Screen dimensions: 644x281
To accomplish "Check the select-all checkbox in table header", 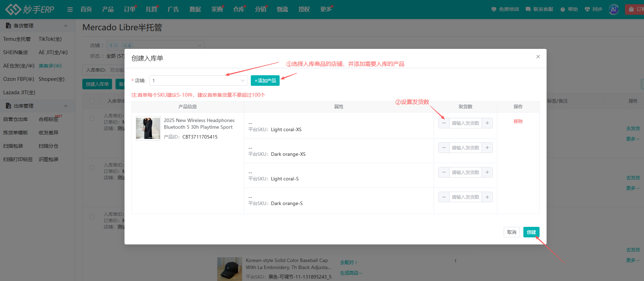I will 92,101.
